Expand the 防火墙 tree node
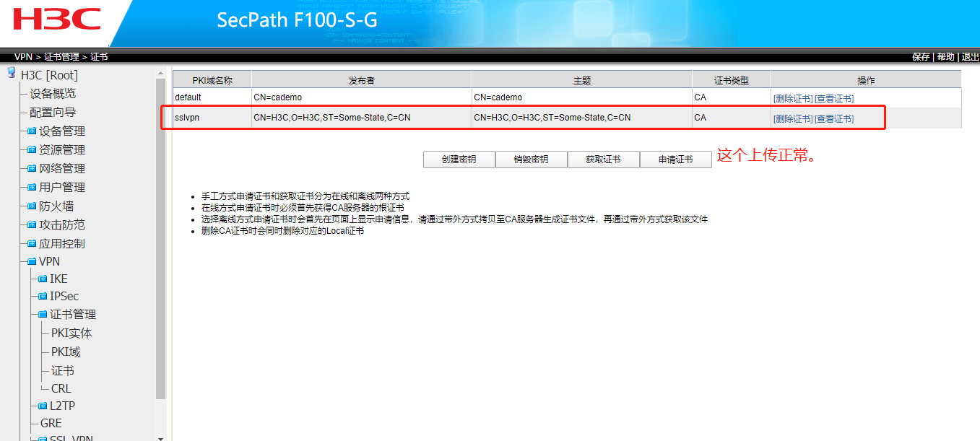Image resolution: width=980 pixels, height=441 pixels. (x=32, y=206)
